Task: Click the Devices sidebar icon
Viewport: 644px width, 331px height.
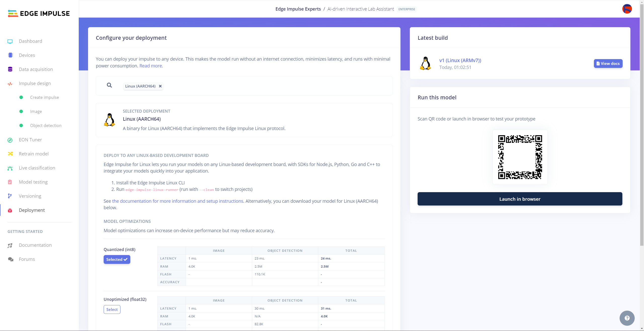Action: (x=10, y=55)
